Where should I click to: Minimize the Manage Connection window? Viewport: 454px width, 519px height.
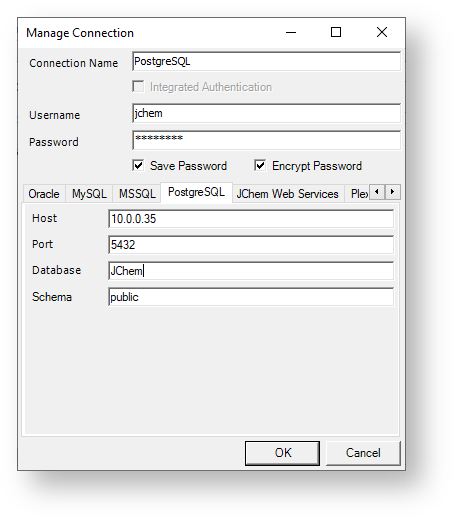(x=291, y=33)
